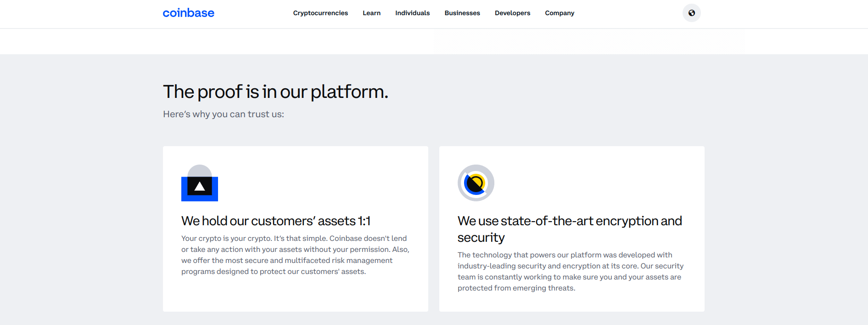868x325 pixels.
Task: Click "We hold our customers' assets 1:1" title
Action: coord(275,221)
